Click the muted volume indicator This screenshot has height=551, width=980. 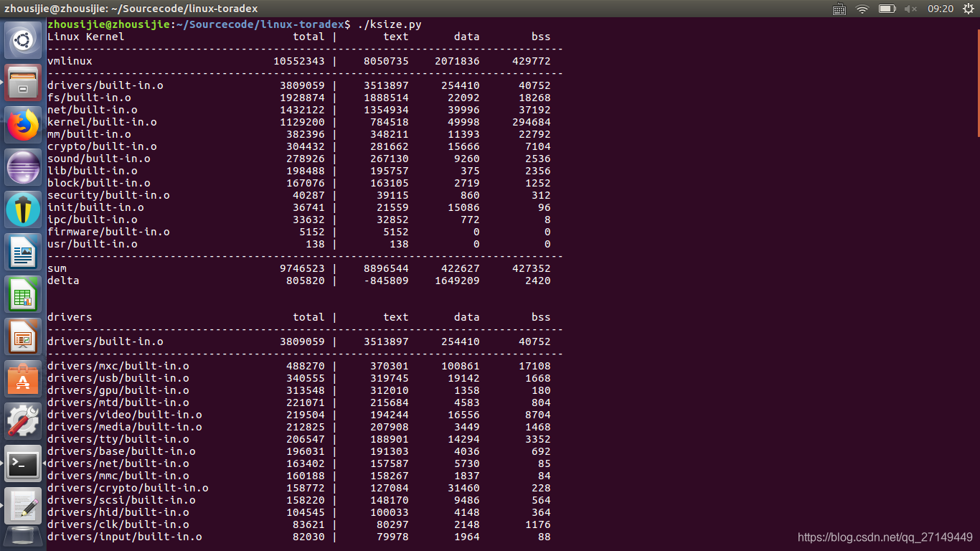coord(911,9)
